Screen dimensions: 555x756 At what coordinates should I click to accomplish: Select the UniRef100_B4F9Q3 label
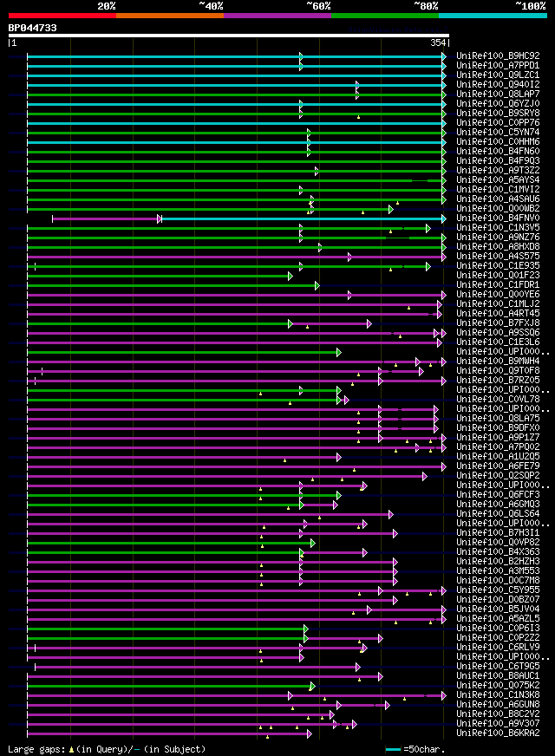pyautogui.click(x=498, y=161)
